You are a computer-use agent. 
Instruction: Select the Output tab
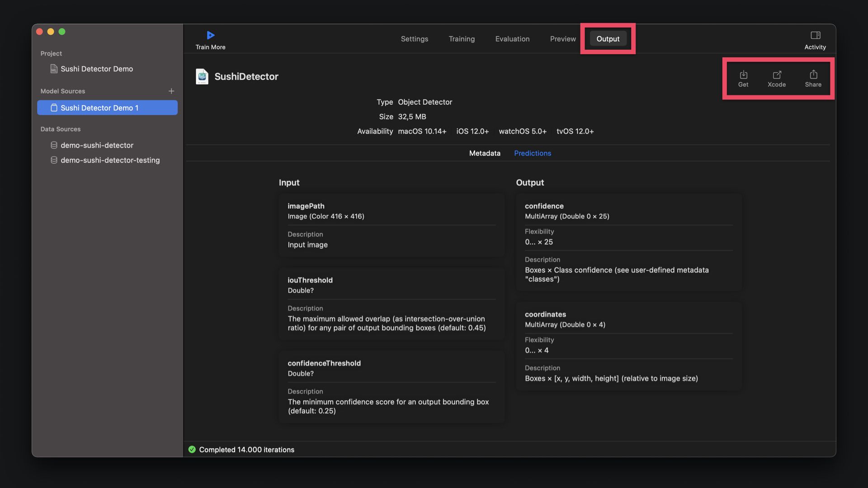pos(608,39)
